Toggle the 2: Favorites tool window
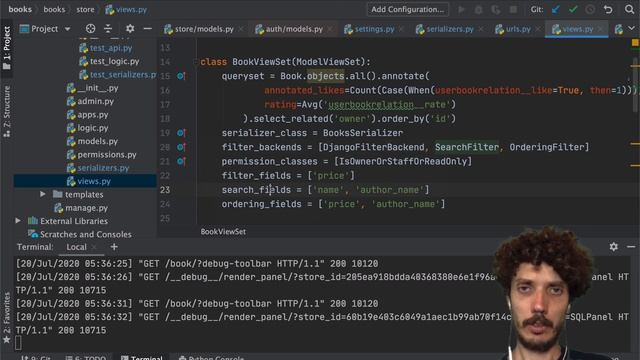Viewport: 640px width, 360px height. [7, 318]
